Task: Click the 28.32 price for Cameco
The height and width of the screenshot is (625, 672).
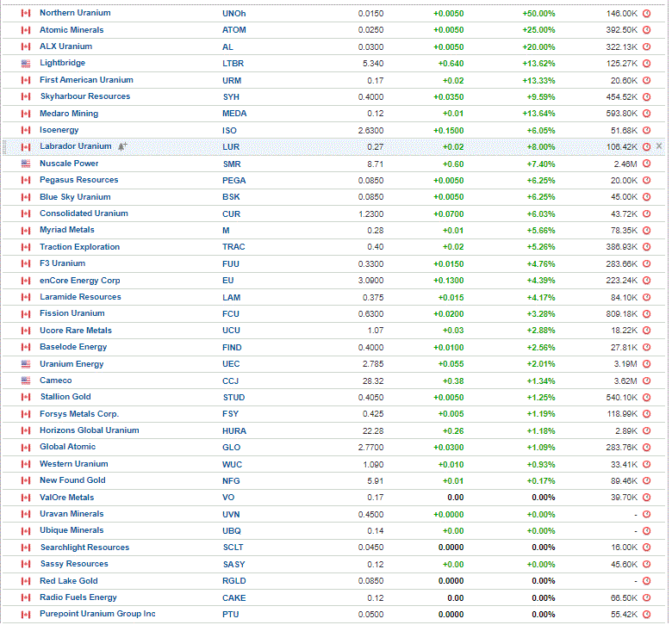Action: [373, 381]
